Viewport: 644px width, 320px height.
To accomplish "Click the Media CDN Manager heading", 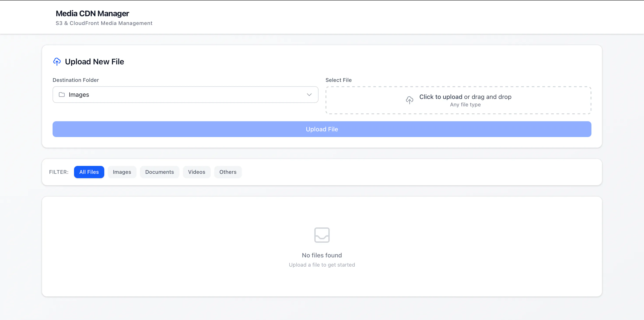I will [92, 14].
